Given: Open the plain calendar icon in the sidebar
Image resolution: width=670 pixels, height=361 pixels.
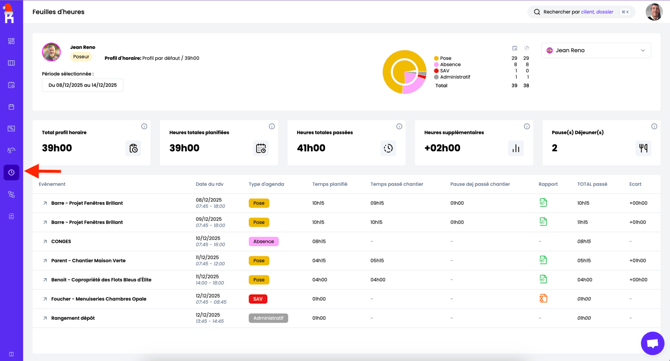Looking at the screenshot, I should 12,107.
